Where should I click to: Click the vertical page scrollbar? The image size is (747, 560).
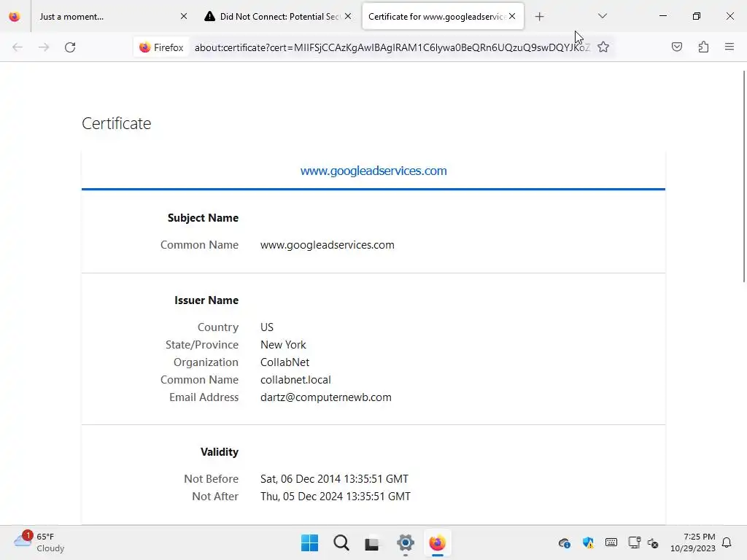[743, 176]
